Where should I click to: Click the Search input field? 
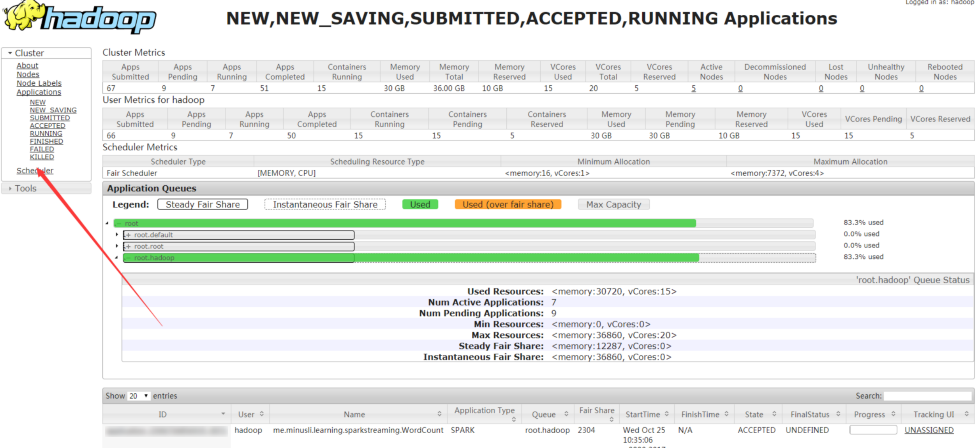[927, 396]
